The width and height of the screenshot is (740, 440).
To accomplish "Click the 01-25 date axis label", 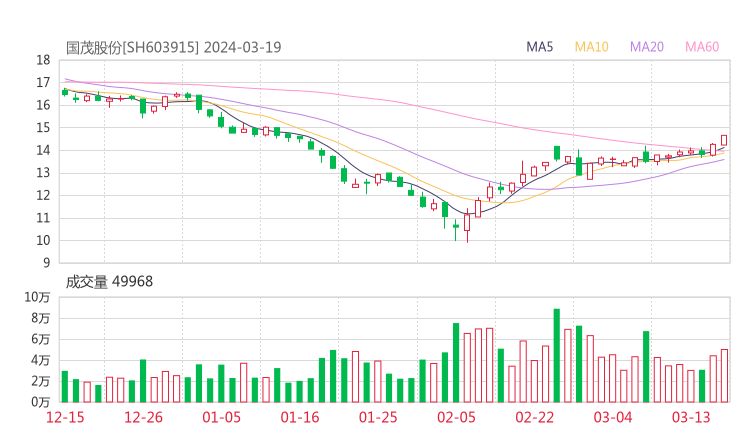I will pyautogui.click(x=378, y=417).
